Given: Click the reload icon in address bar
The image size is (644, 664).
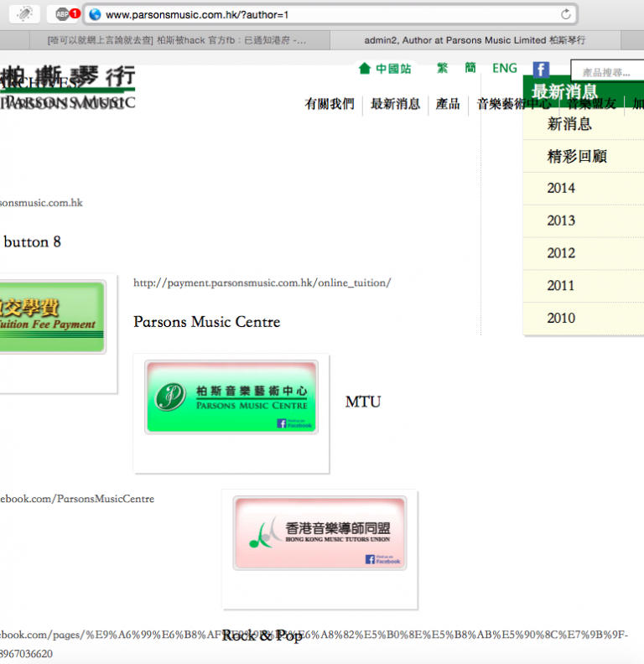Looking at the screenshot, I should pos(566,14).
